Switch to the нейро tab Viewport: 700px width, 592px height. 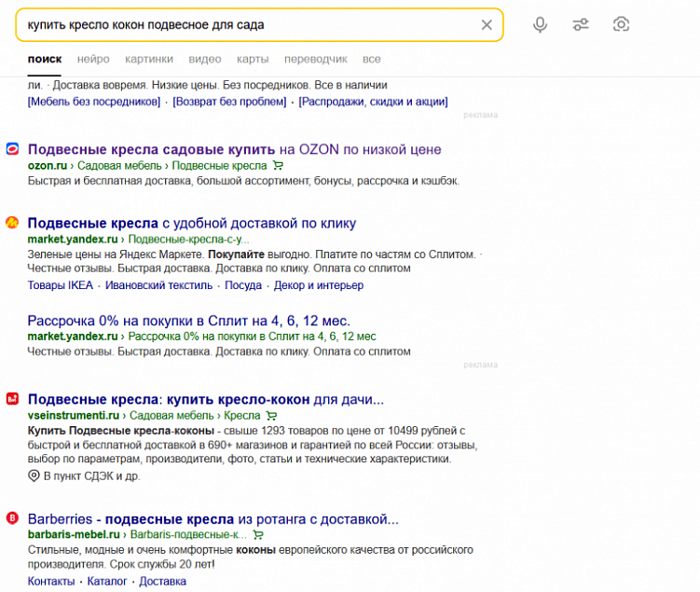coord(93,59)
